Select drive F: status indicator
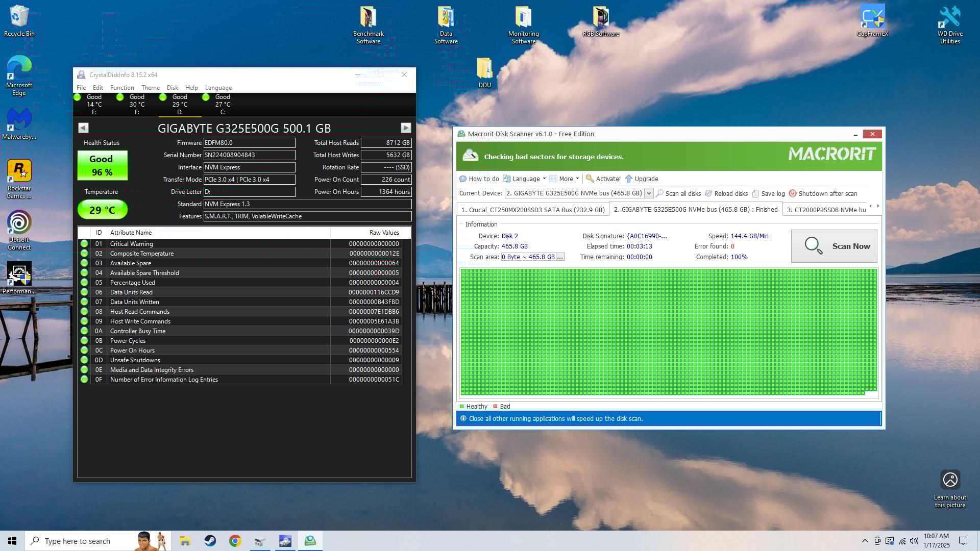 point(120,97)
